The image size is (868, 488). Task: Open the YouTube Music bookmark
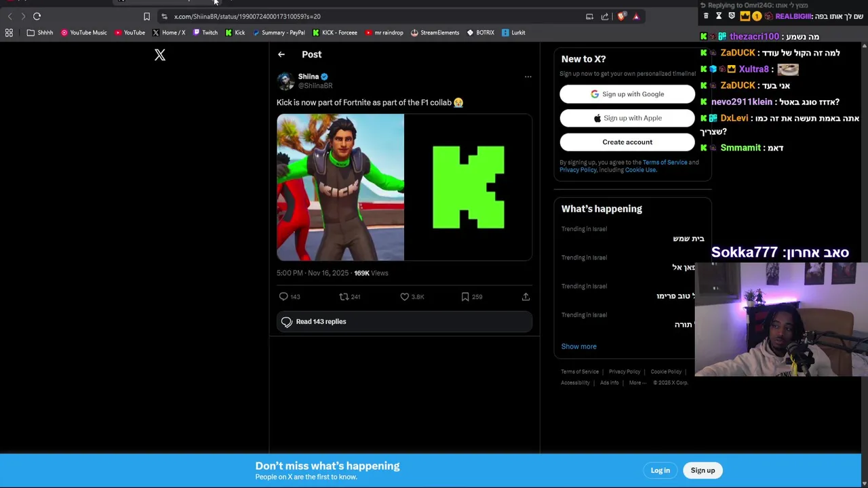click(84, 33)
